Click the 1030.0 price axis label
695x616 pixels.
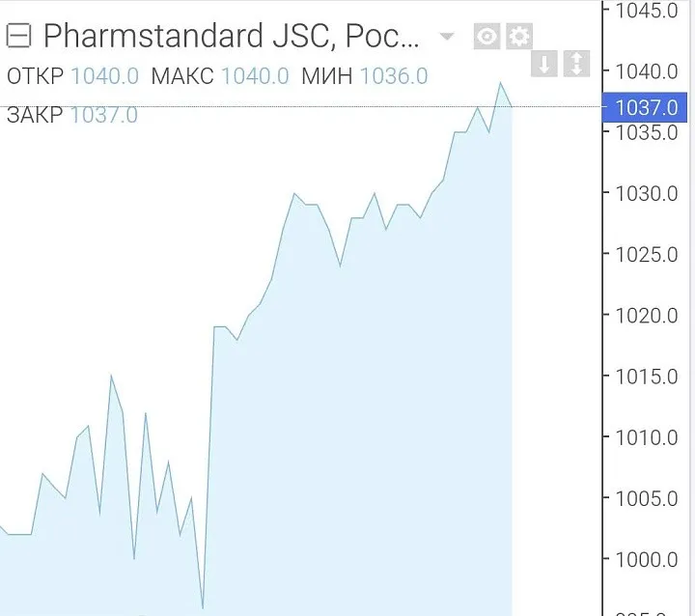click(x=647, y=194)
